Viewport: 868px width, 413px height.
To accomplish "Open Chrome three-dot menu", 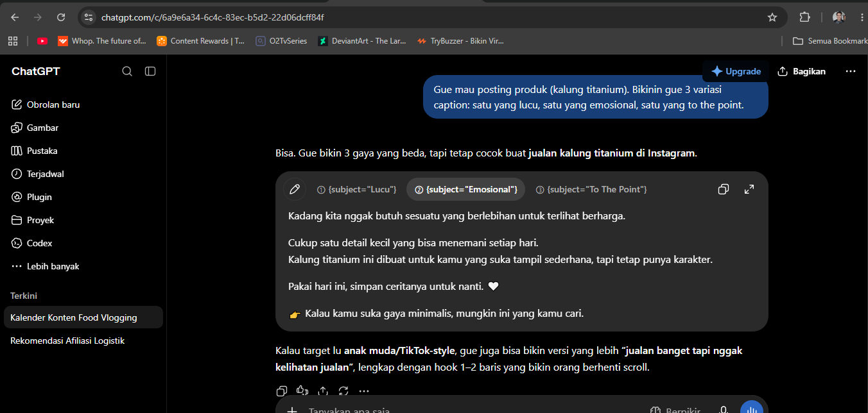I will (862, 17).
